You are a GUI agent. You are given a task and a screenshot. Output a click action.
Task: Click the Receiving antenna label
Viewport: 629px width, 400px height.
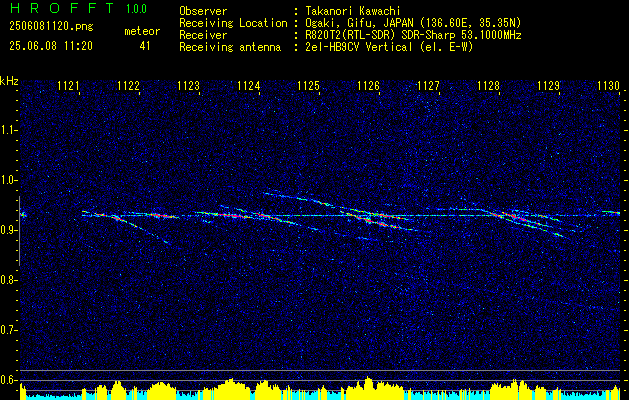(230, 47)
